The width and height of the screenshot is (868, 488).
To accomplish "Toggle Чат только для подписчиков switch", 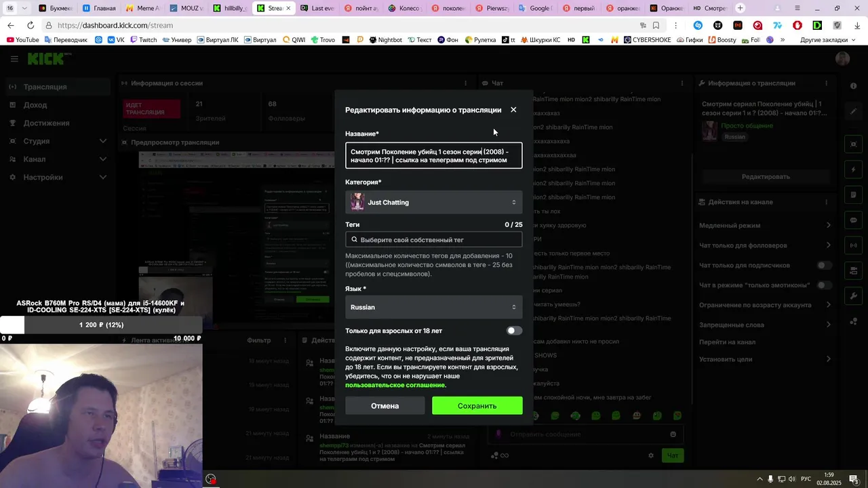I will tap(824, 265).
